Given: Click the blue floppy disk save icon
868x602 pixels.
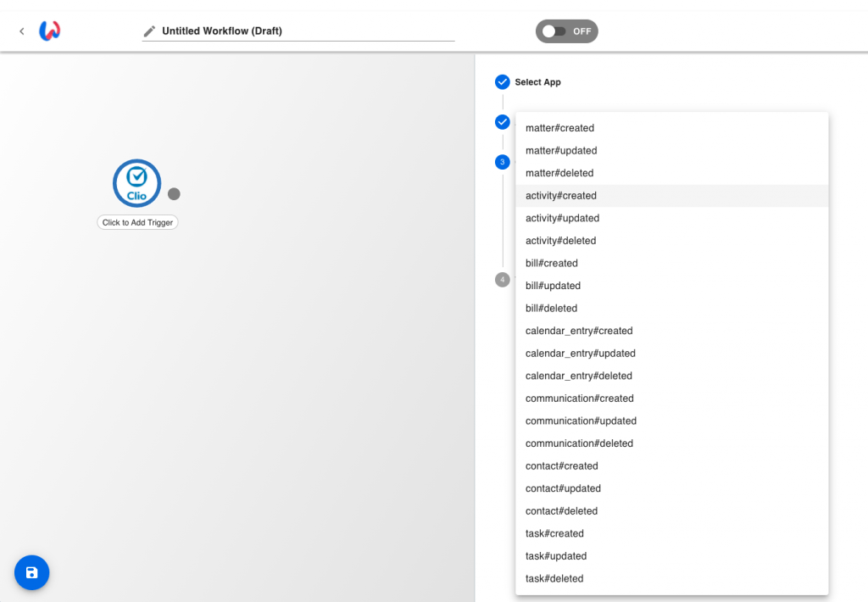Looking at the screenshot, I should (31, 572).
